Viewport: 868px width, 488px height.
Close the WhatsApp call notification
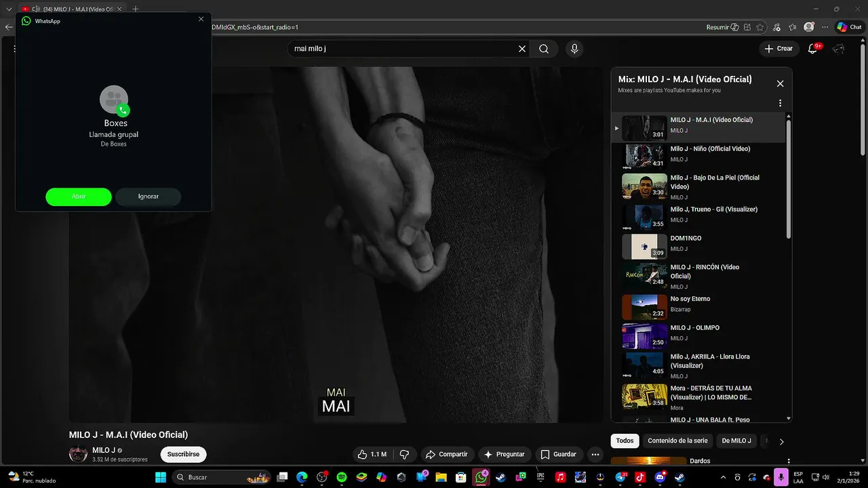(201, 19)
